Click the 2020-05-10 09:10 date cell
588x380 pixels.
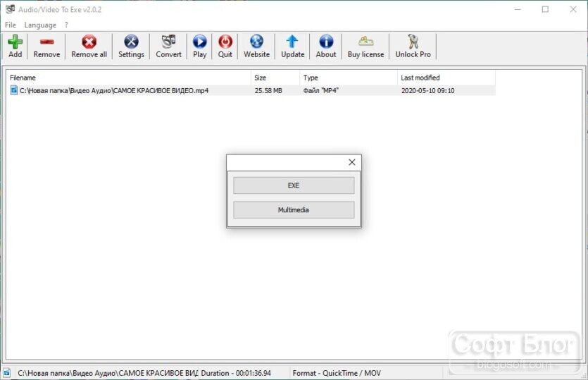(x=427, y=90)
